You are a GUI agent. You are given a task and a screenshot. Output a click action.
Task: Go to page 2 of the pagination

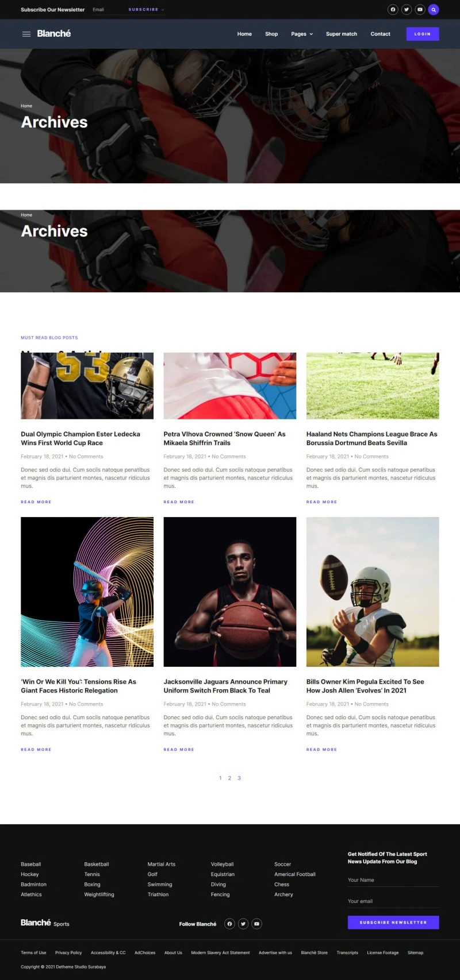click(x=229, y=778)
